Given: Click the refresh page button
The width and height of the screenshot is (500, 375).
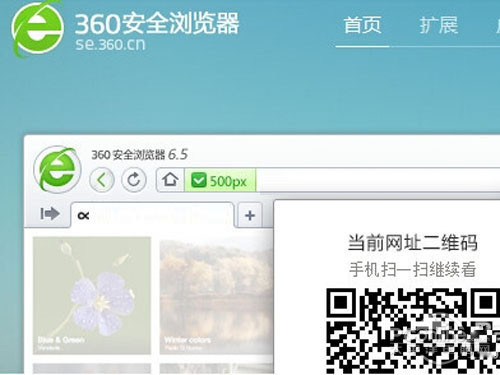Looking at the screenshot, I should click(x=134, y=180).
